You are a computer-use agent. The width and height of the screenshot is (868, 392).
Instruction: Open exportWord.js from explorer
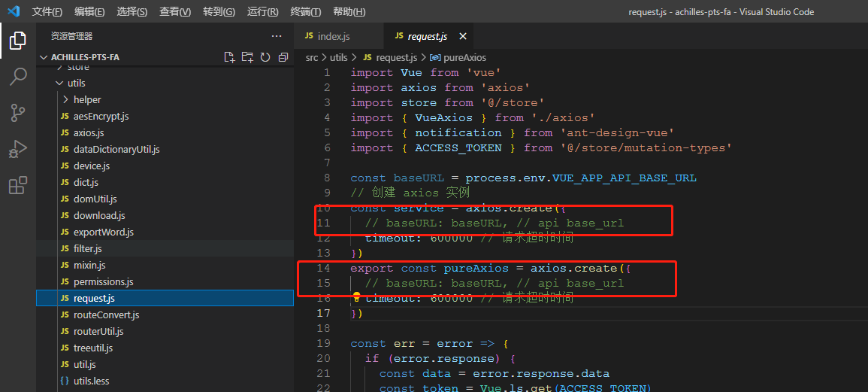click(x=165, y=232)
